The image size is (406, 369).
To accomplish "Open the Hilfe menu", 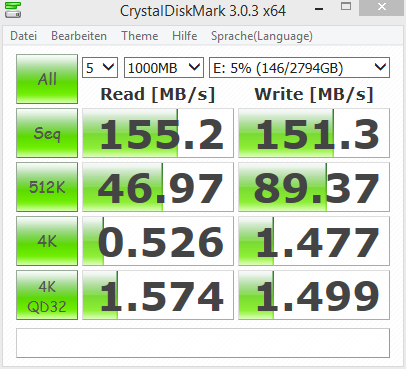I will (x=185, y=36).
